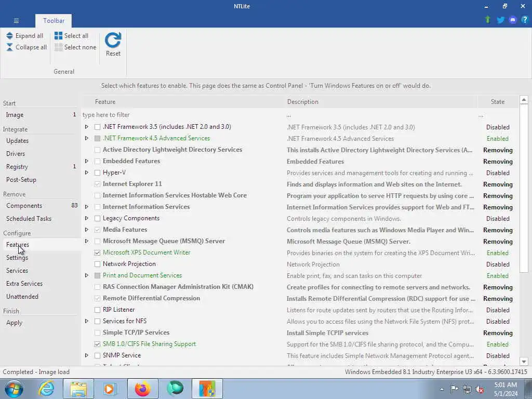The width and height of the screenshot is (532, 399).
Task: Expand .NET Framework 4.5 Advanced Services node
Action: [87, 138]
